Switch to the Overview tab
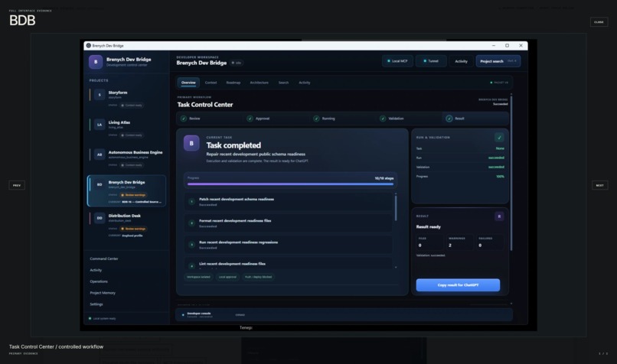This screenshot has width=617, height=364. coord(188,83)
